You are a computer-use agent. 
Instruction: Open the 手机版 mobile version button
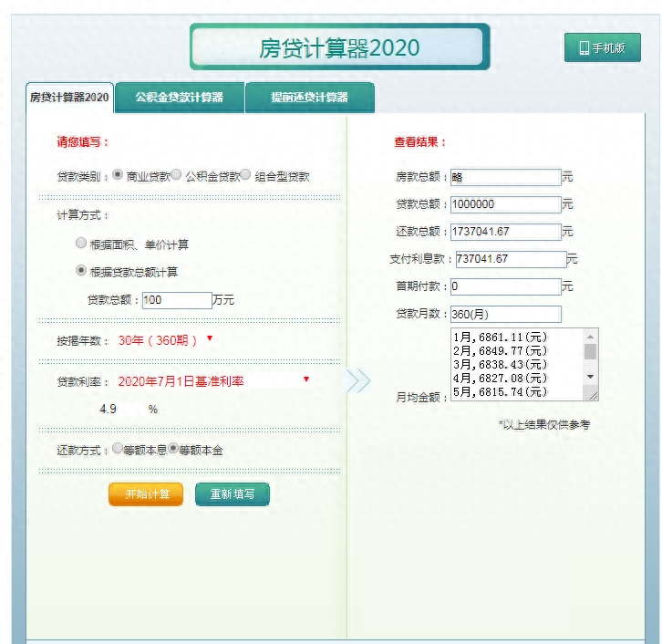click(x=603, y=47)
